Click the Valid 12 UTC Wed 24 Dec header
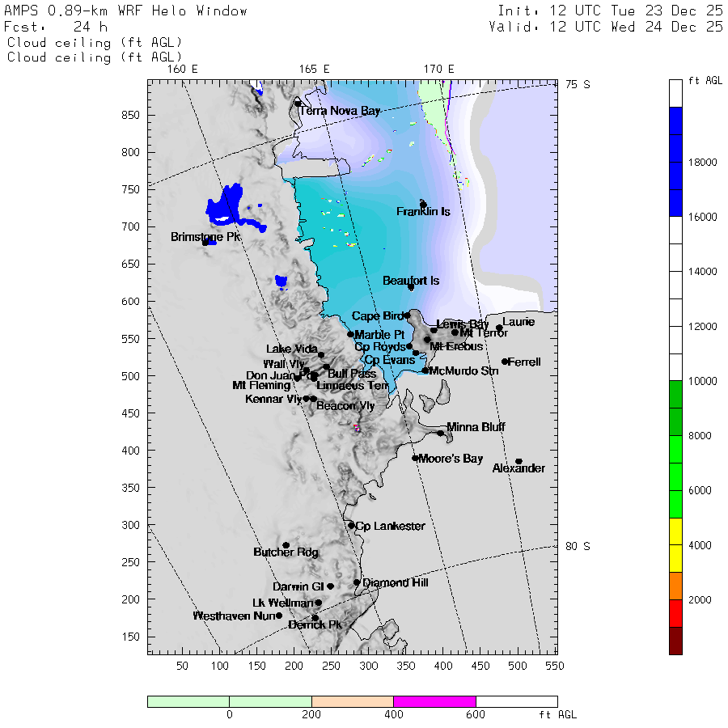728x728 pixels. click(x=606, y=27)
